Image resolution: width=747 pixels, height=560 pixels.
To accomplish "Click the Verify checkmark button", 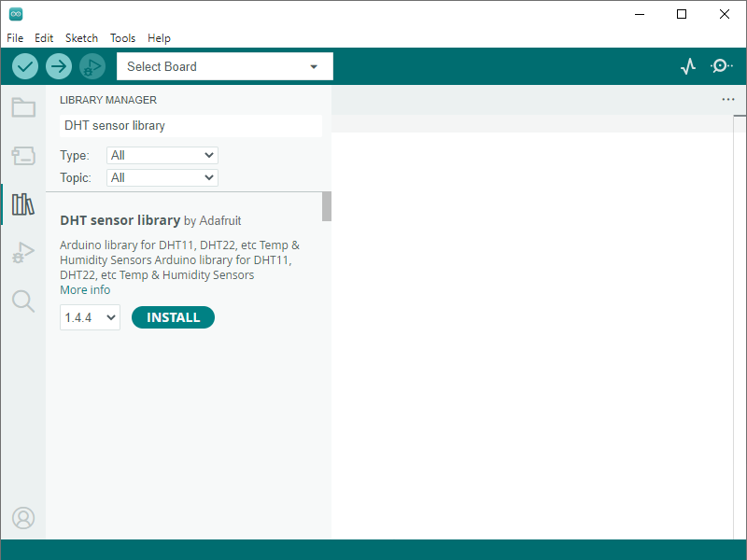I will tap(25, 66).
